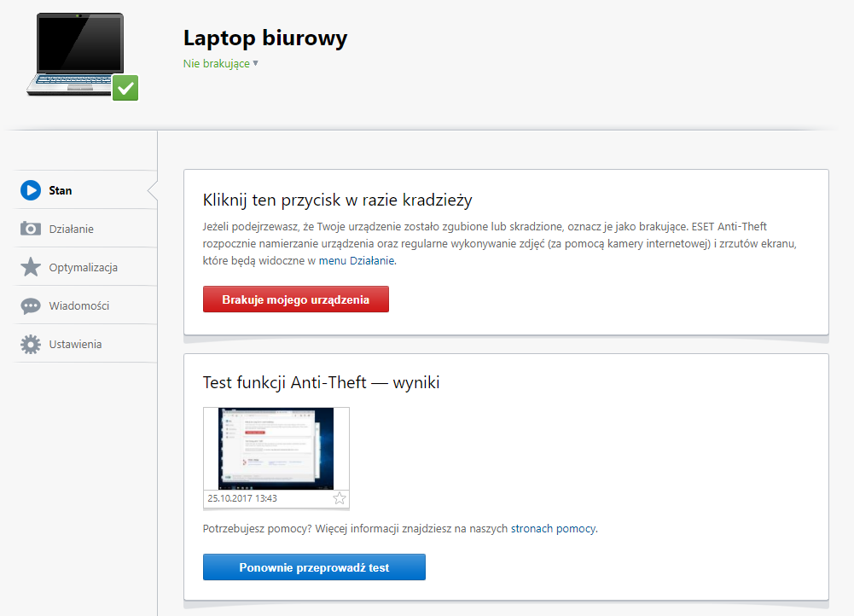Click the Optymalizacja star icon
The width and height of the screenshot is (854, 616).
click(x=31, y=267)
